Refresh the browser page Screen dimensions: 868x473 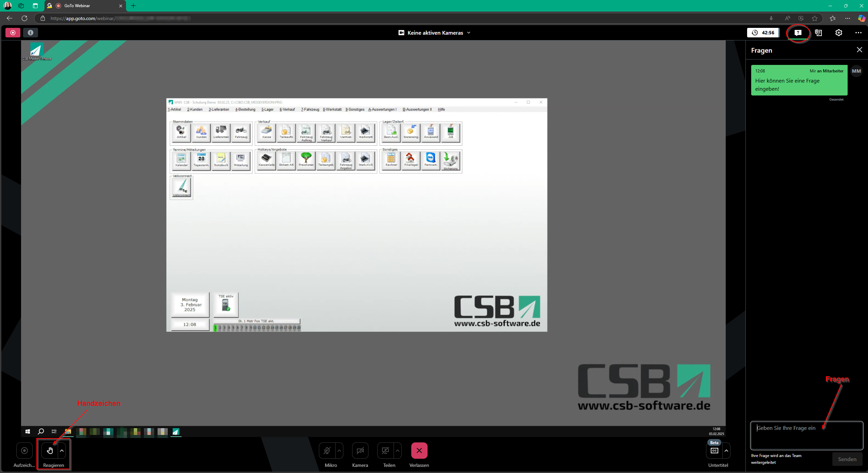tap(24, 18)
